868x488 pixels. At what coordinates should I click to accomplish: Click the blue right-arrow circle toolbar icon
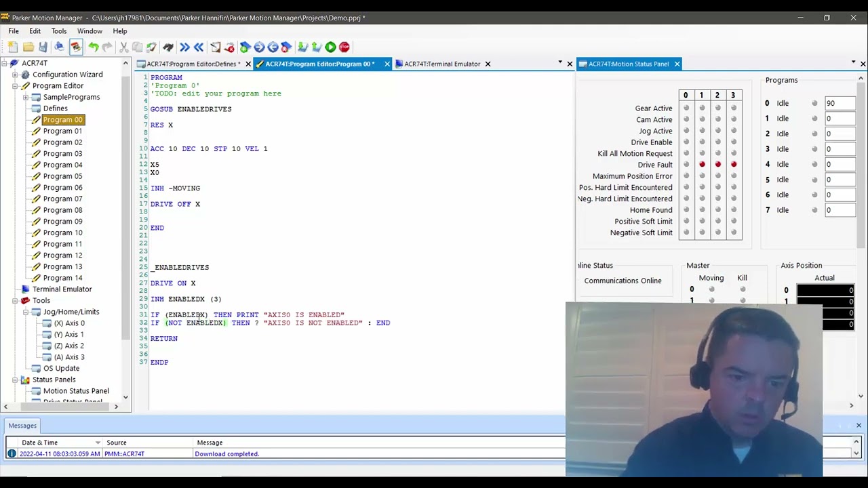[259, 47]
